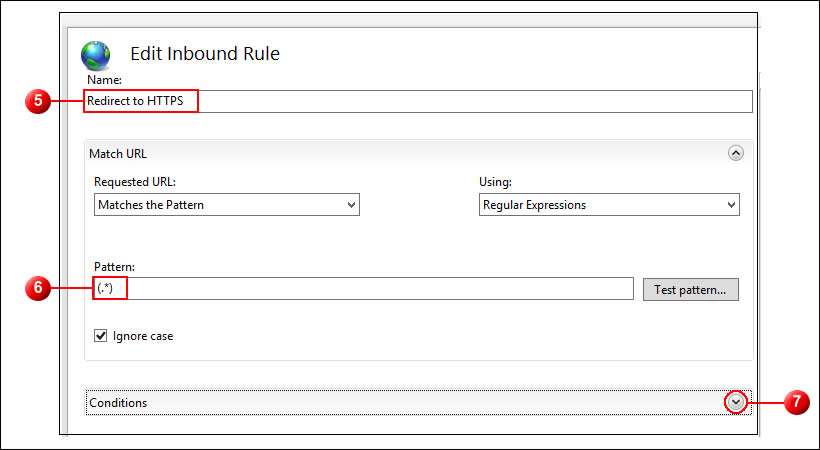Open the Using Regular Expressions dropdown
820x450 pixels.
609,205
